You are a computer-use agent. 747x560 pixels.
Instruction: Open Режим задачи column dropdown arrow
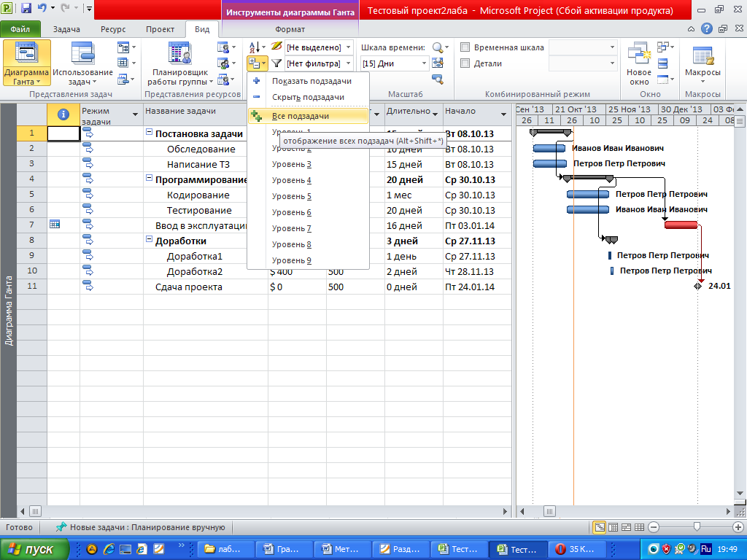135,114
